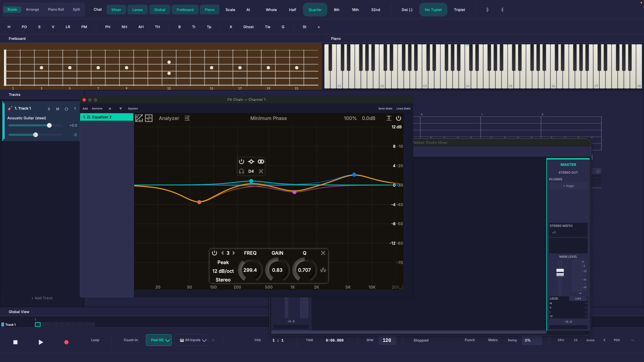Start playback with the play button
This screenshot has width=644, height=362.
coord(41,342)
